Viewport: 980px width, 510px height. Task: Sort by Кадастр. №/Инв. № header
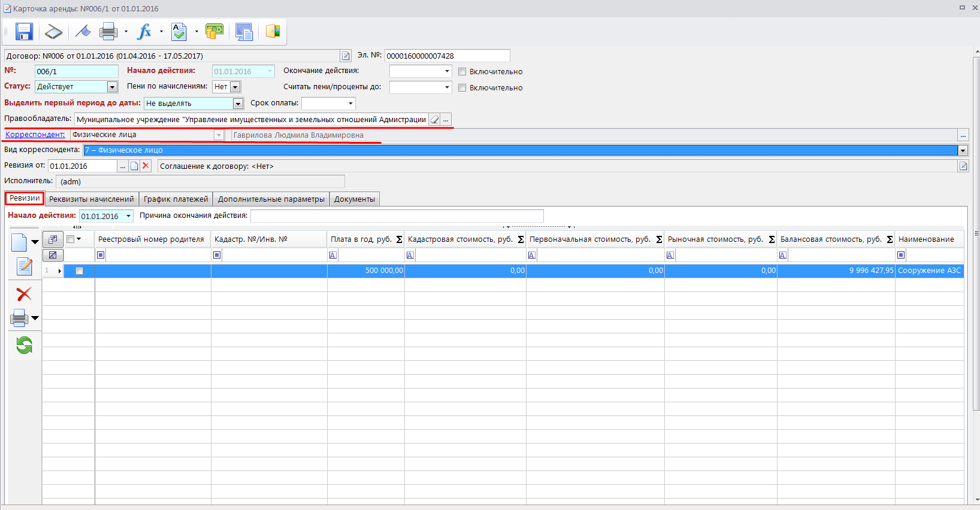(268, 239)
